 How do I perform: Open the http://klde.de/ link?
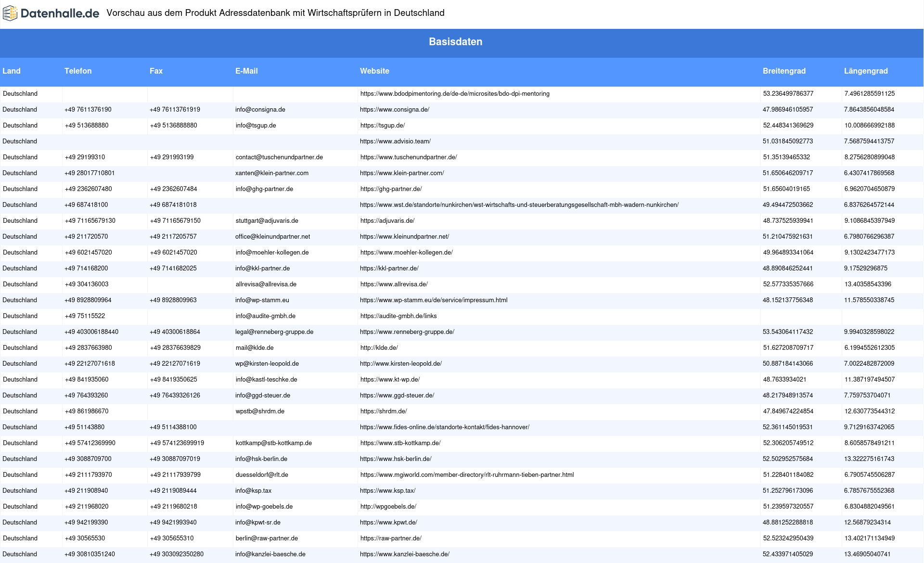point(379,348)
